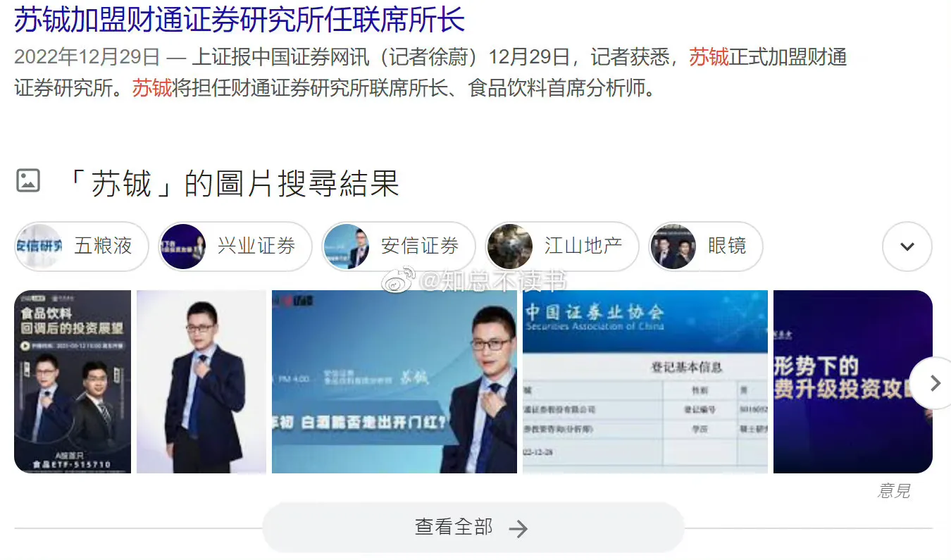Screen dimensions: 951x560
Task: Click the image search results icon
Action: (x=28, y=180)
